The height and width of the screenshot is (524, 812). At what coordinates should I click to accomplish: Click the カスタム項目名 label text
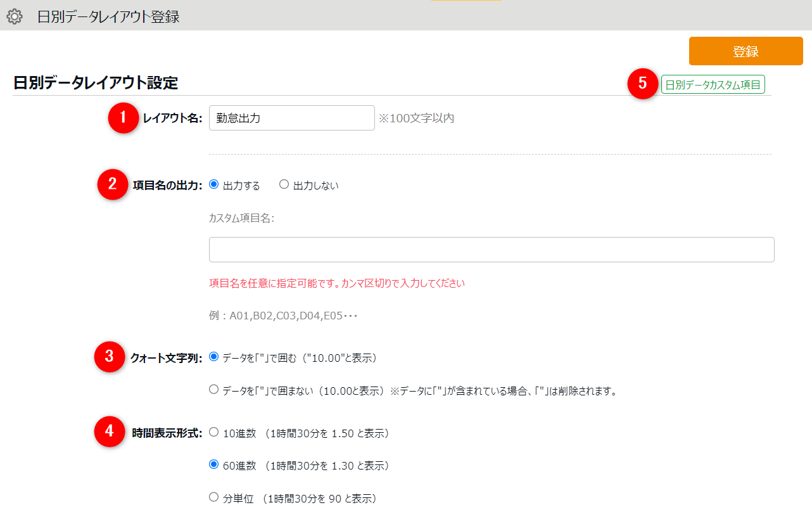point(241,218)
